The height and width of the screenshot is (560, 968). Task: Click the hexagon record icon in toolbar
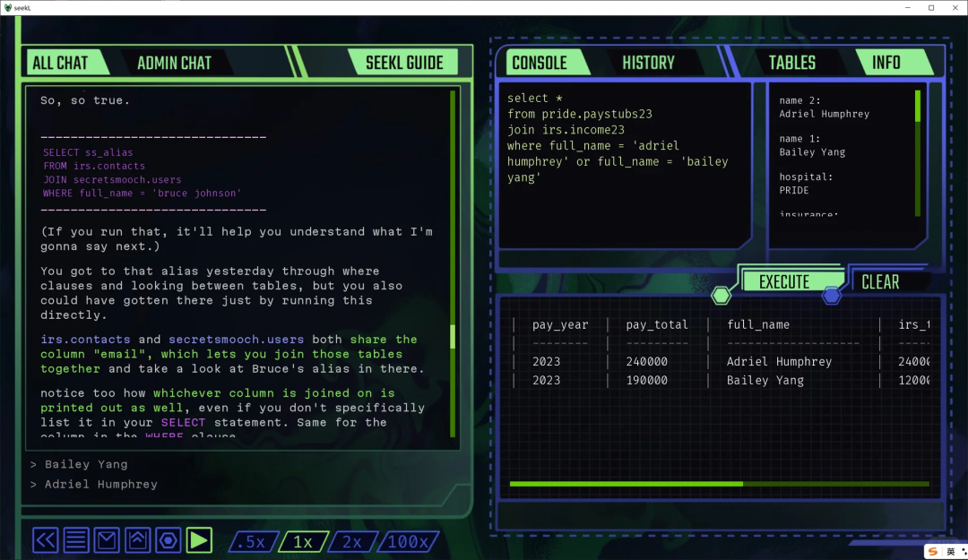click(x=168, y=541)
